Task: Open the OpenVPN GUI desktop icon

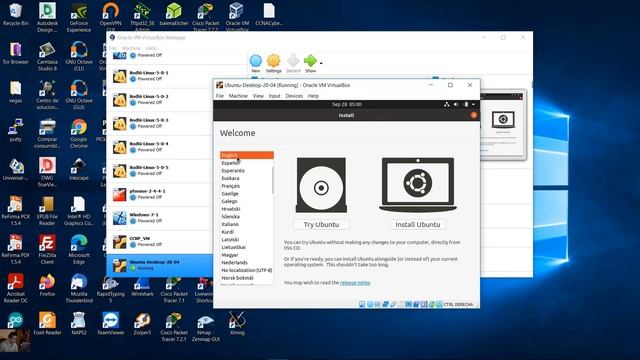Action: [111, 16]
